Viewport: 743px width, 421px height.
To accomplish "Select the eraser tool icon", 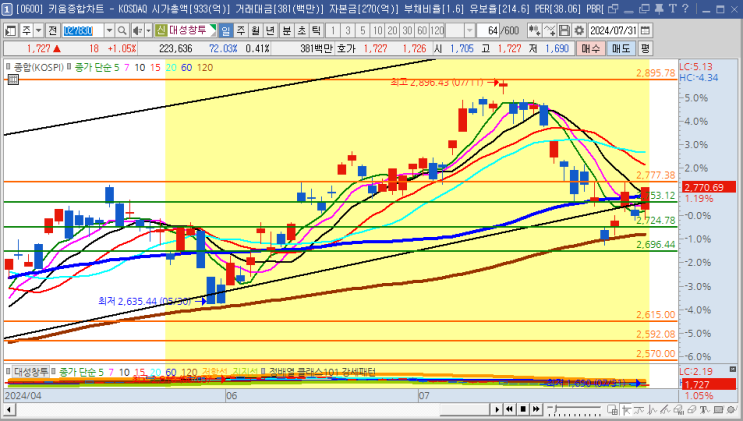I will pos(691,409).
